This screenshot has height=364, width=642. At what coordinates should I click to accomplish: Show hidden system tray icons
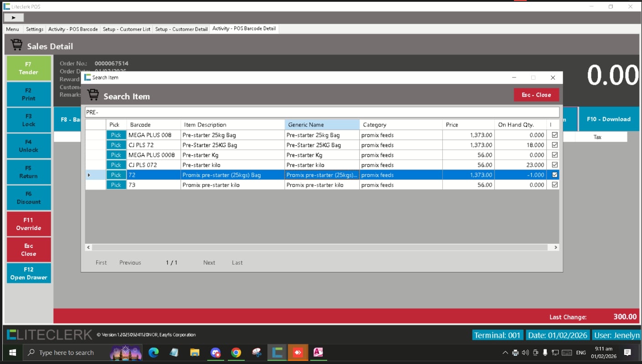pyautogui.click(x=505, y=353)
